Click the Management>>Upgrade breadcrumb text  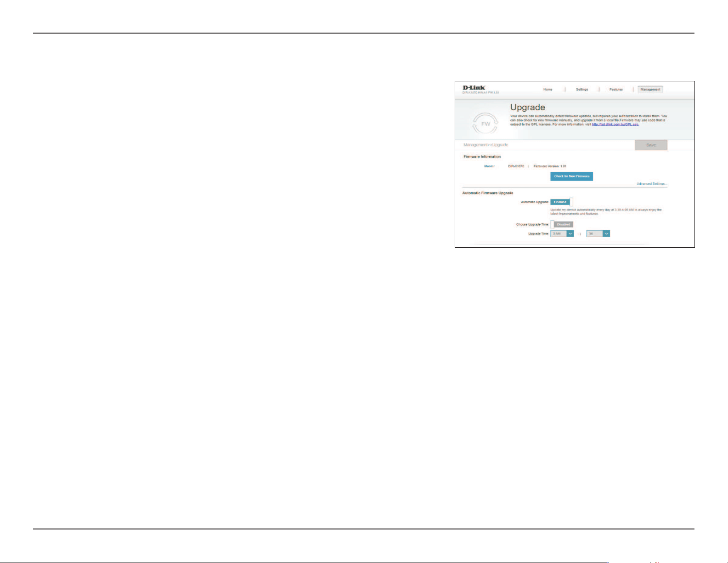(x=485, y=145)
